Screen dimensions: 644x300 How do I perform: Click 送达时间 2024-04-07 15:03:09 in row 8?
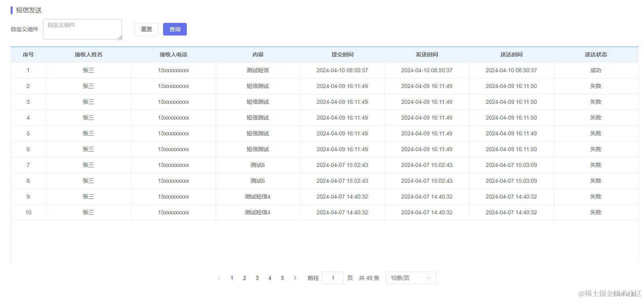(x=511, y=181)
